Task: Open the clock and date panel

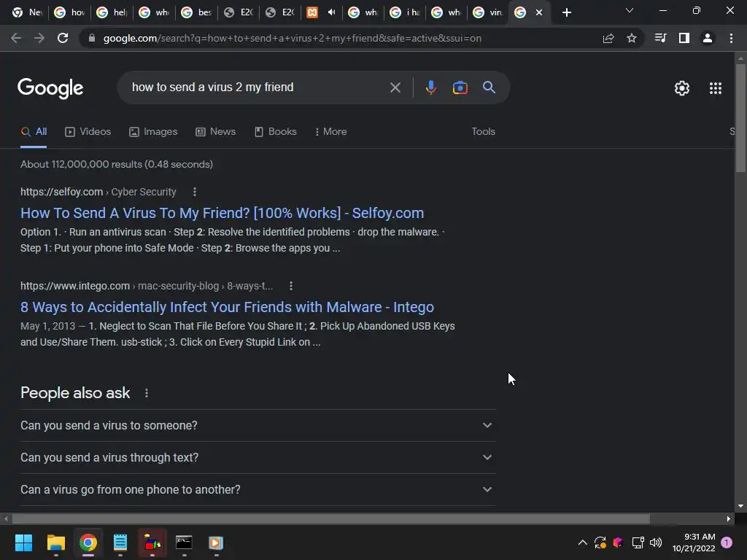Action: tap(694, 542)
